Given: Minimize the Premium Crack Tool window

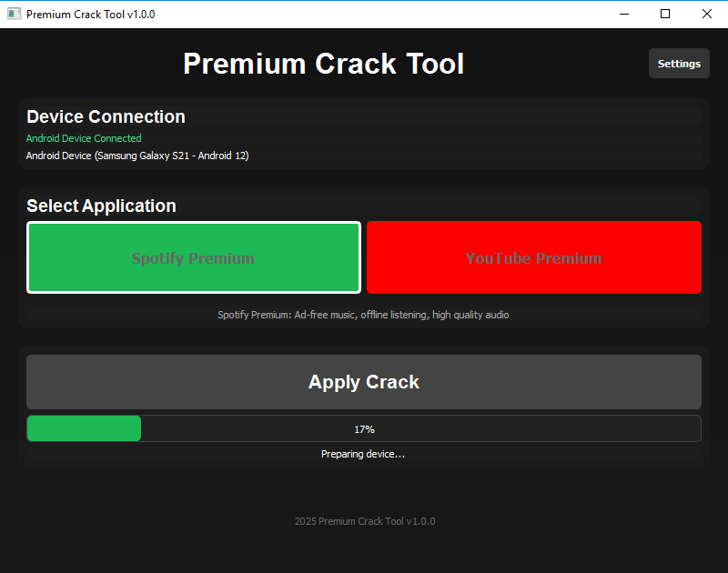Looking at the screenshot, I should click(x=624, y=14).
